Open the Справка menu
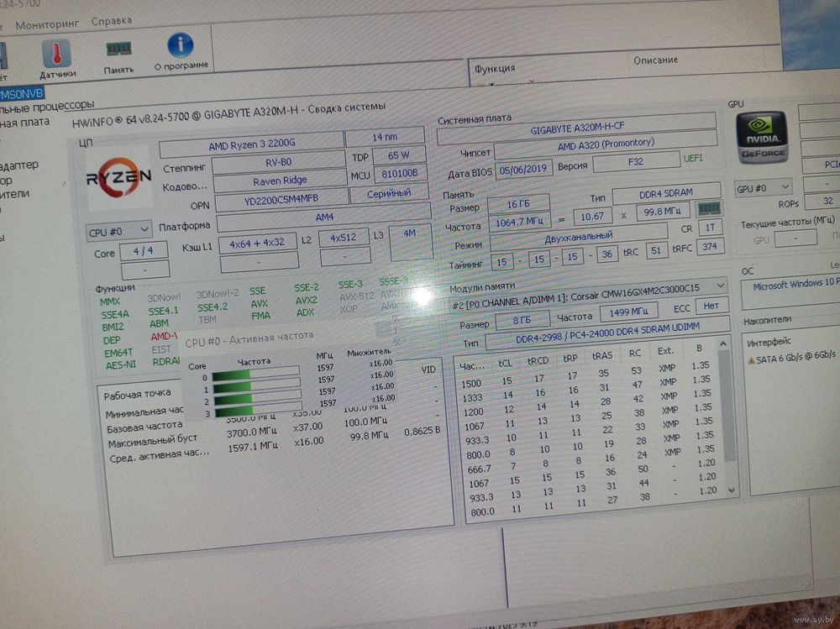The width and height of the screenshot is (840, 629). click(111, 20)
